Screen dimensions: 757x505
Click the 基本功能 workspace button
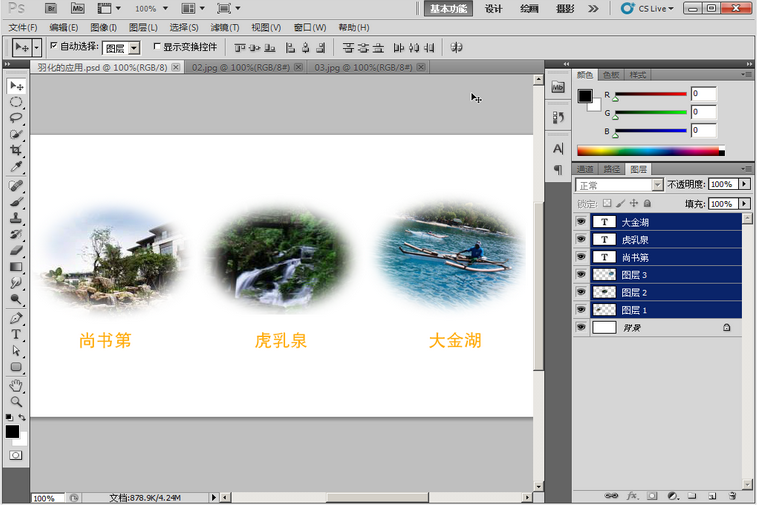[x=449, y=8]
